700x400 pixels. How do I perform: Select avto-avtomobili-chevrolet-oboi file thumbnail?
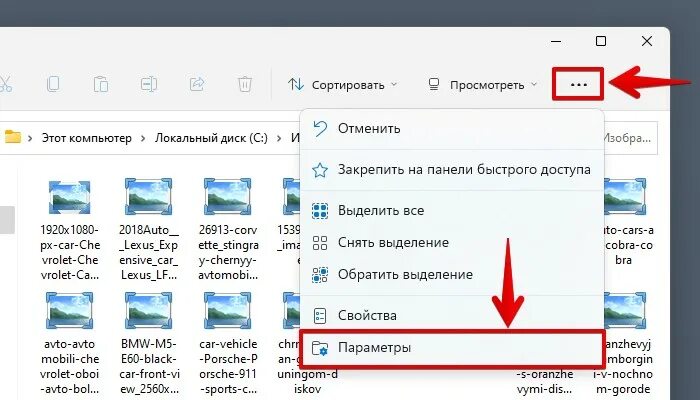point(69,311)
